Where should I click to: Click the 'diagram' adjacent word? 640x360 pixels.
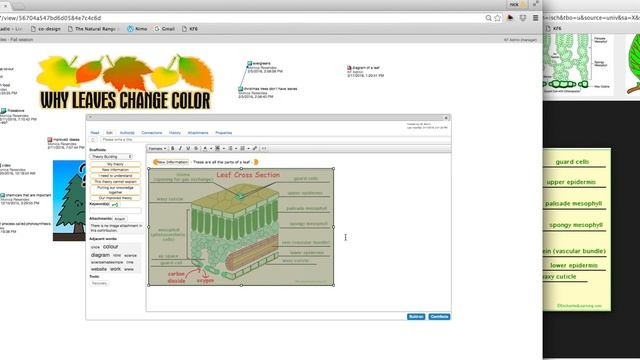pos(100,255)
